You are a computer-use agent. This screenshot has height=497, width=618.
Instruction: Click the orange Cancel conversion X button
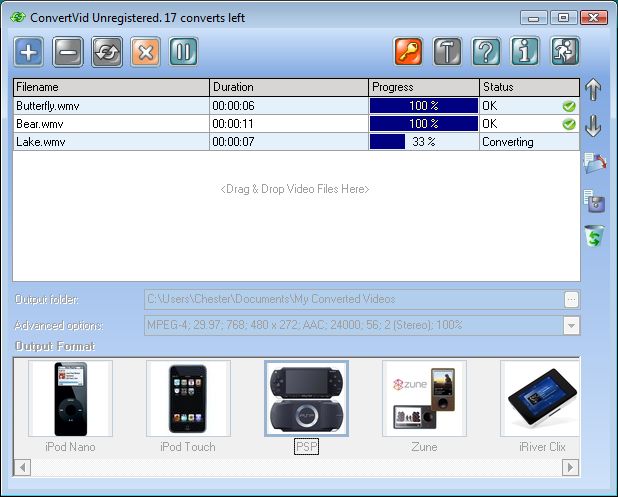click(145, 51)
